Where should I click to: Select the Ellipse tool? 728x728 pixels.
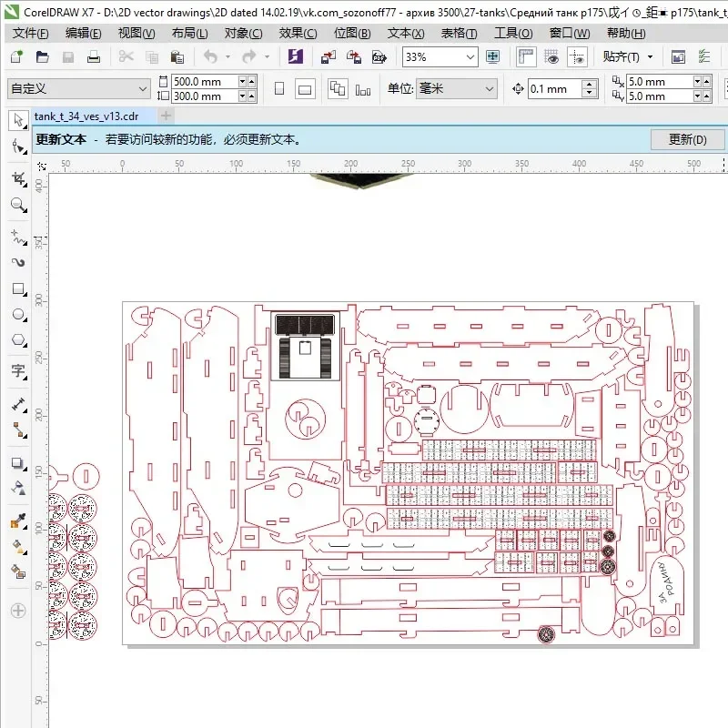point(18,314)
